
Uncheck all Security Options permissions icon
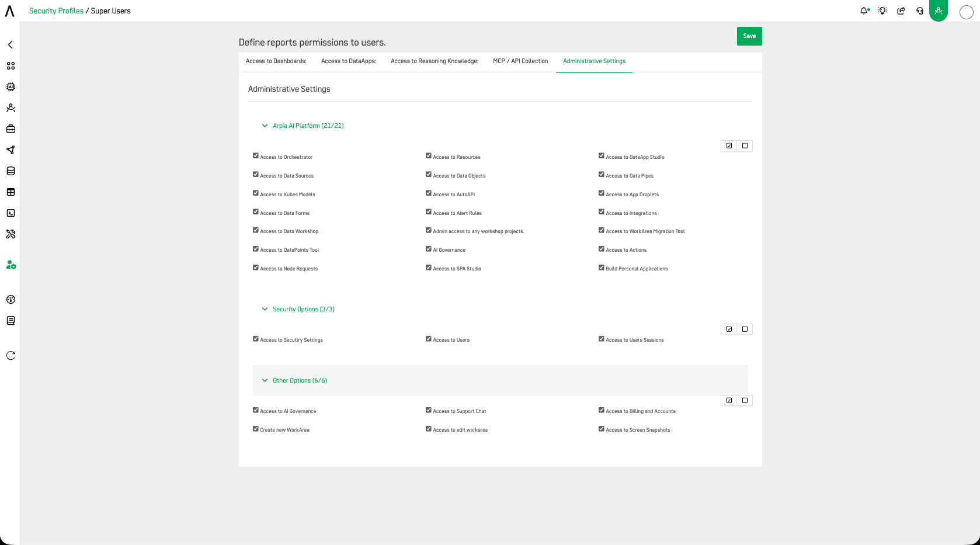click(x=745, y=329)
